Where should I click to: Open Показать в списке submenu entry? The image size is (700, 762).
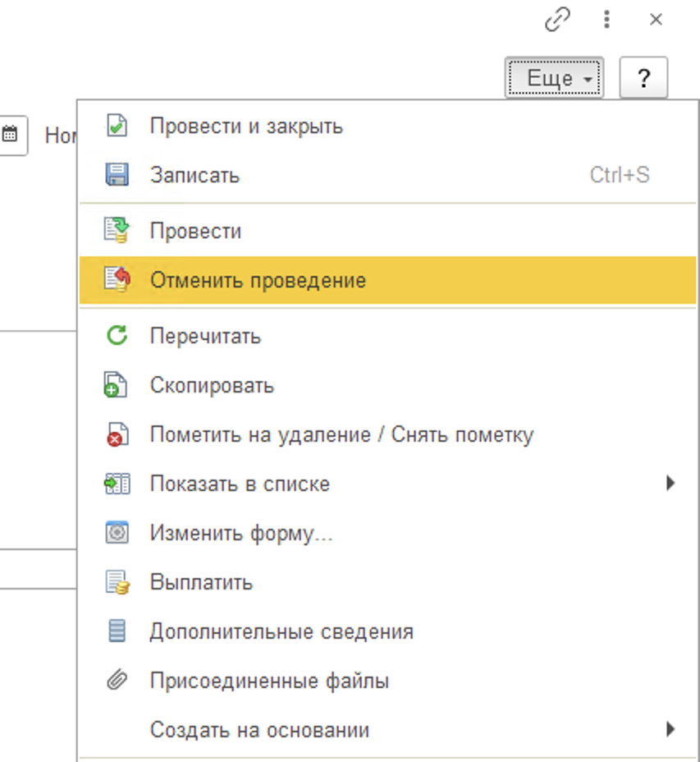[x=387, y=484]
